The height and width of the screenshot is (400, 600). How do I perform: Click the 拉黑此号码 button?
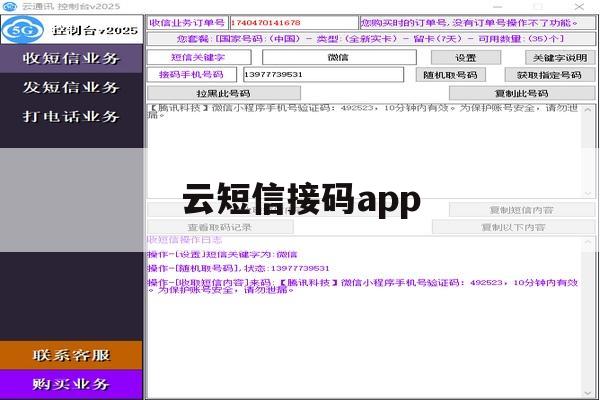click(x=224, y=93)
